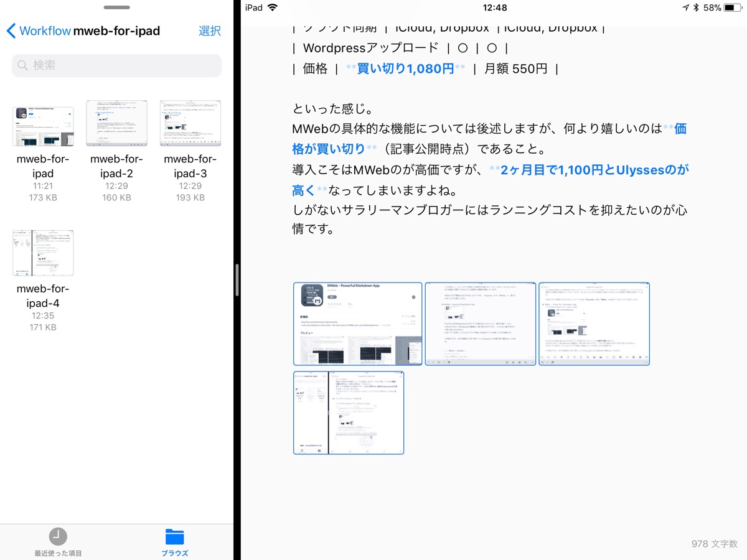Viewport: 747px width, 560px height.
Task: Tap the third embedded screenshot in the editor
Action: tap(594, 324)
